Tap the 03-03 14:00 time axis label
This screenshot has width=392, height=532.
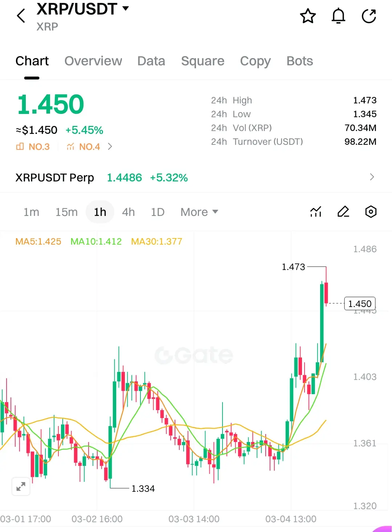pos(194,519)
